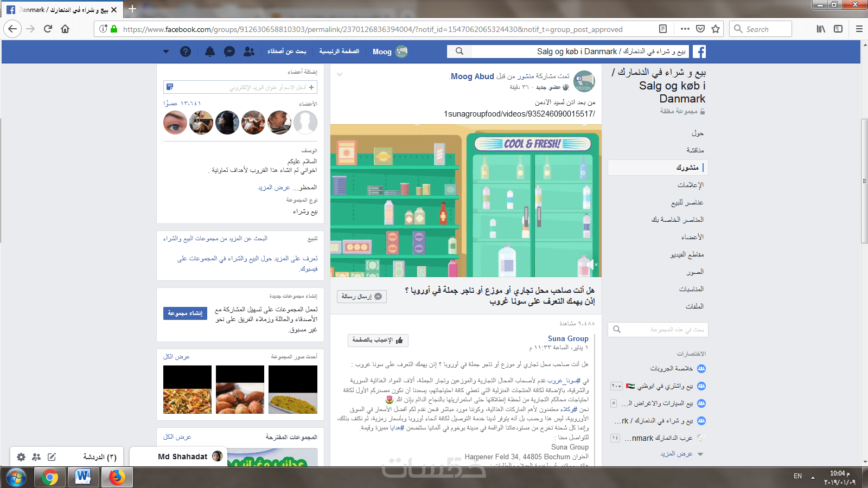Image resolution: width=868 pixels, height=488 pixels.
Task: Open عناصر للبيع items for sale
Action: point(687,202)
